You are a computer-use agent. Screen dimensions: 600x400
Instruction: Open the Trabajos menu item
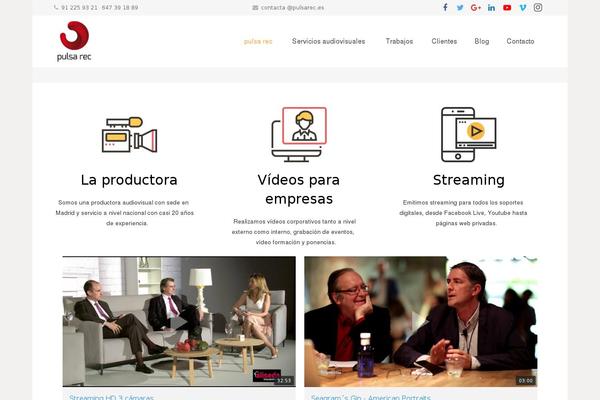(399, 41)
